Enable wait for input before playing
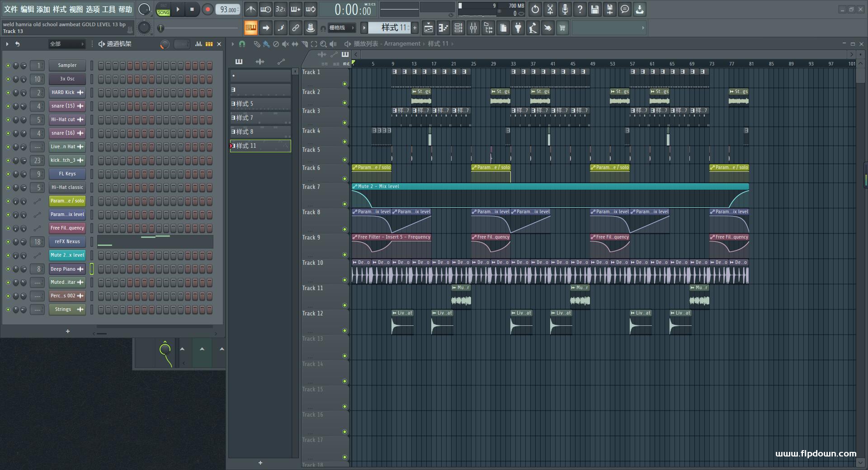The image size is (868, 470). pos(265,9)
